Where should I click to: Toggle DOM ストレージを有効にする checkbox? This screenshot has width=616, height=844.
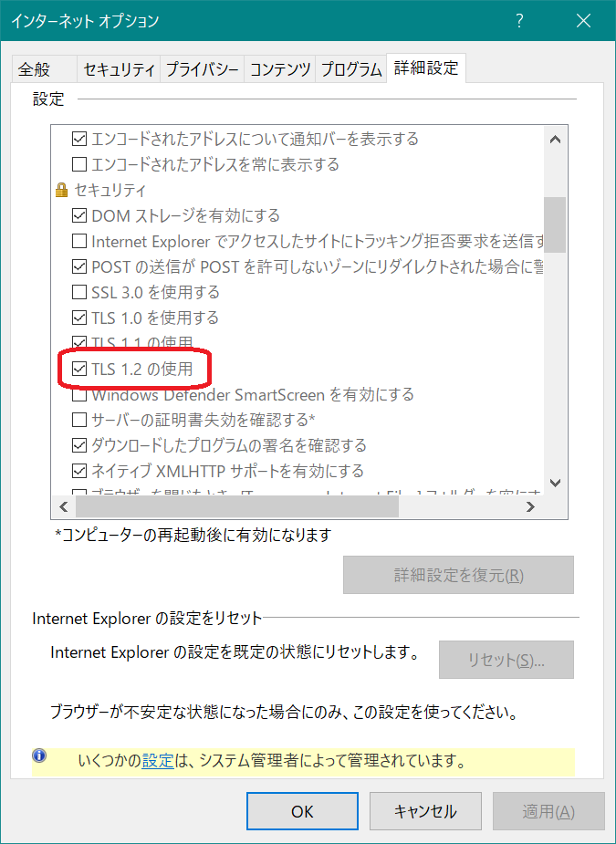tap(79, 216)
